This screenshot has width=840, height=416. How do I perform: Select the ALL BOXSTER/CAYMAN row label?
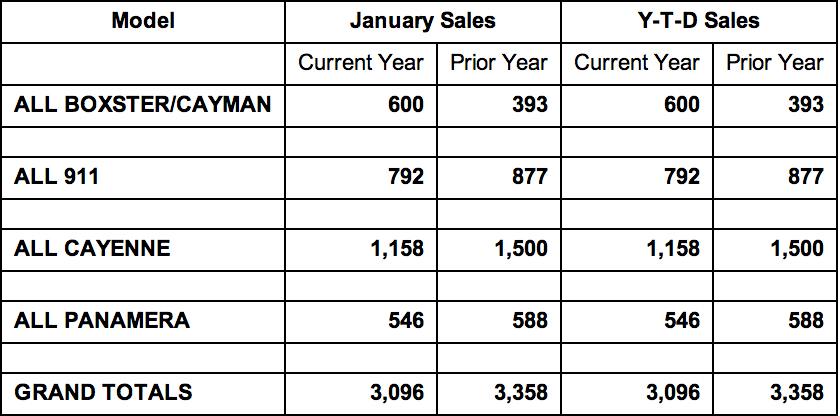143,105
